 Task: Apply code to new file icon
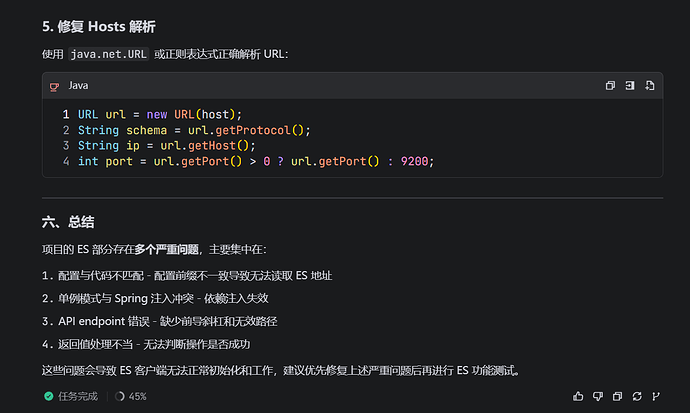click(650, 85)
